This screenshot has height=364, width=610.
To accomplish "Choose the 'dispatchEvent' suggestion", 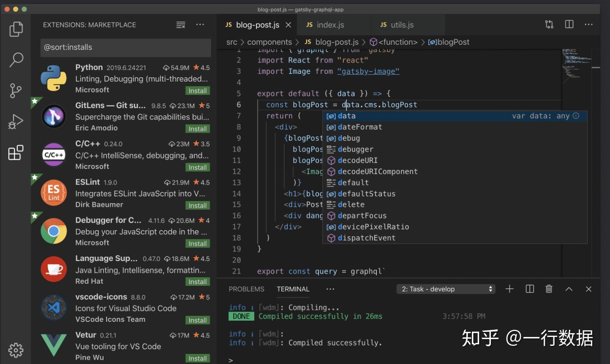I will (455, 238).
